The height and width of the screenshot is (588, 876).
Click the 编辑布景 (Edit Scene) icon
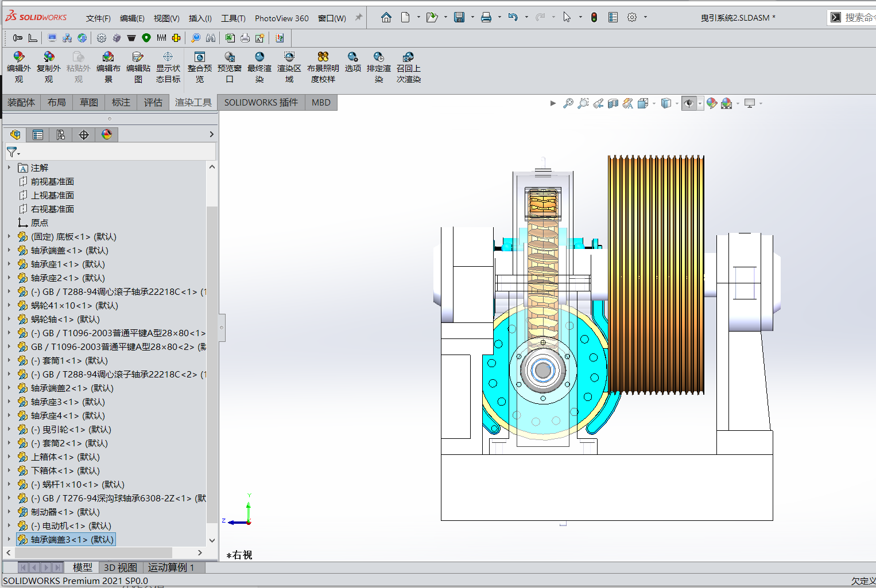[x=108, y=57]
